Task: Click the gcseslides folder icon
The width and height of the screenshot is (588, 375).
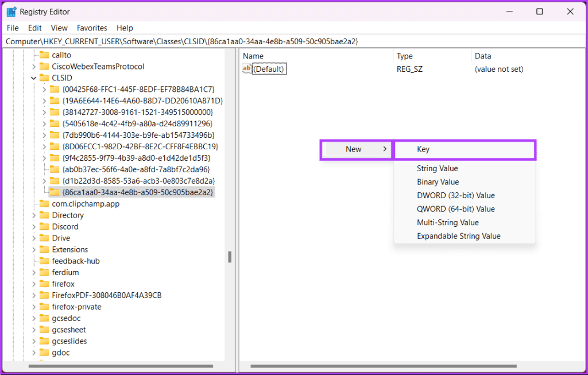Action: 44,341
